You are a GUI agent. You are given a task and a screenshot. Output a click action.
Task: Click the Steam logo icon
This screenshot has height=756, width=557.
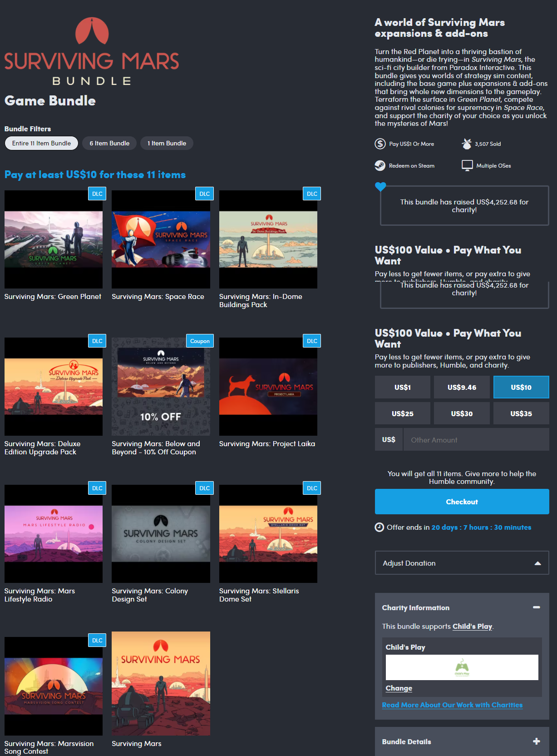[380, 165]
